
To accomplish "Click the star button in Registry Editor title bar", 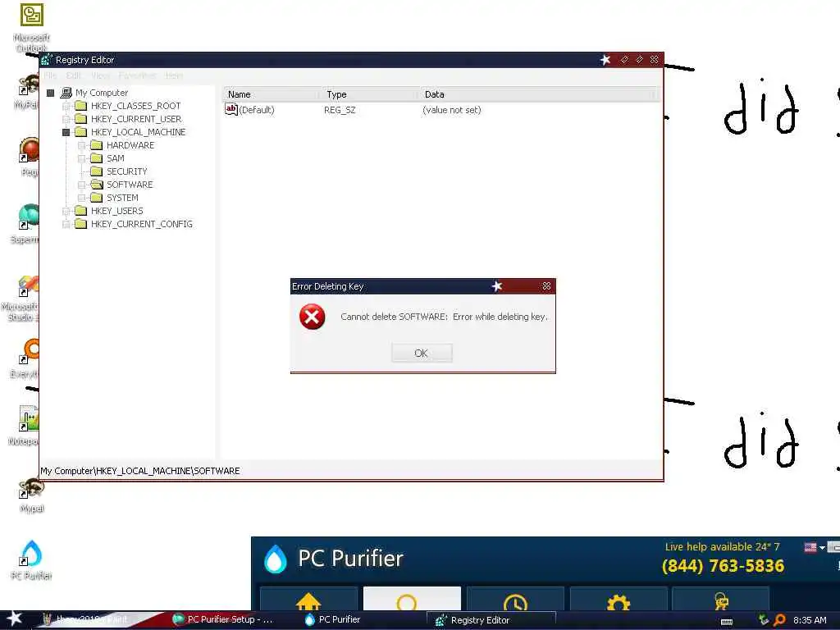I will [605, 59].
